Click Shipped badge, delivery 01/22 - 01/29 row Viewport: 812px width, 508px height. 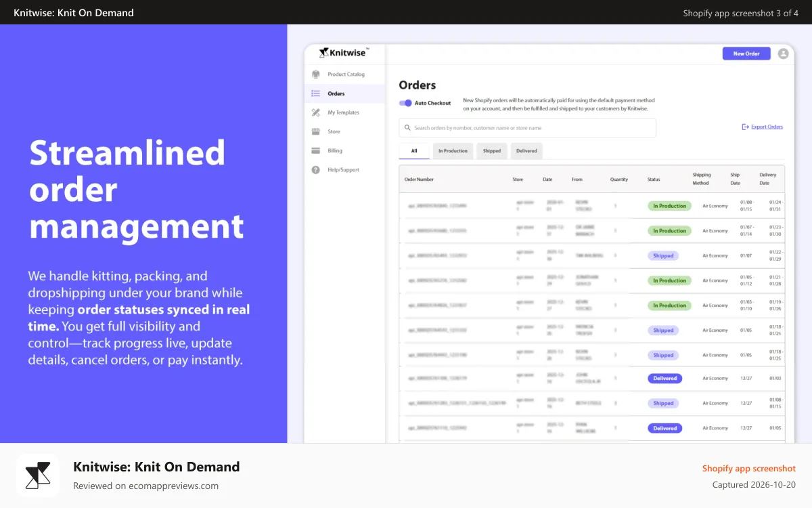click(663, 256)
